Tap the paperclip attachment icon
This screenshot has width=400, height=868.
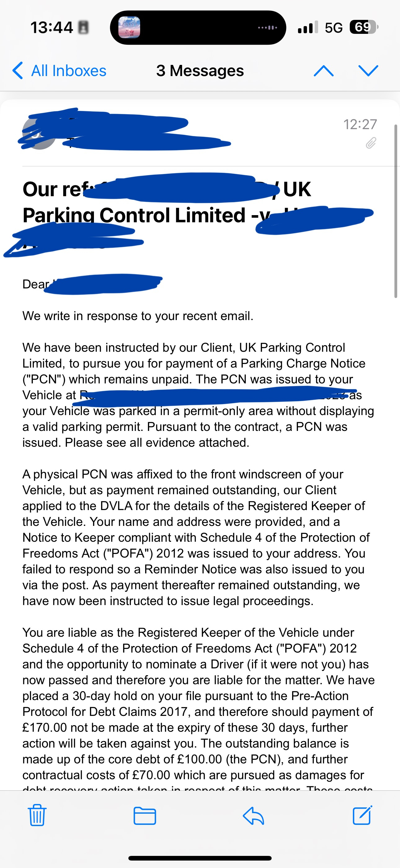point(371,143)
